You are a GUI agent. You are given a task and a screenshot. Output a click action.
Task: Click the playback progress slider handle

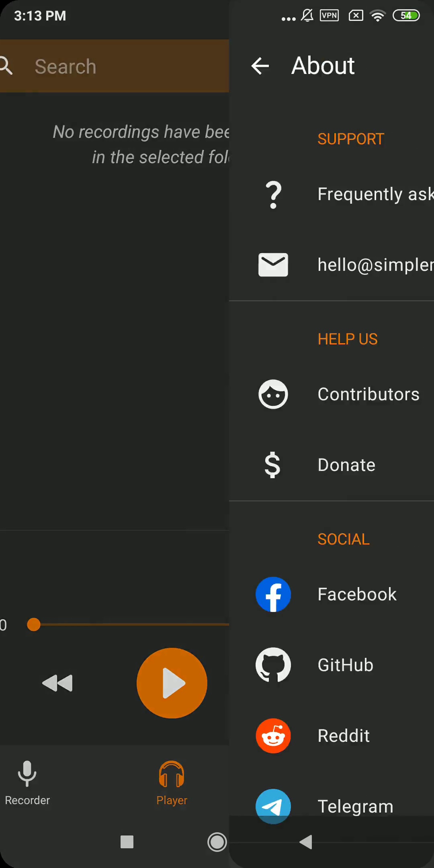34,624
